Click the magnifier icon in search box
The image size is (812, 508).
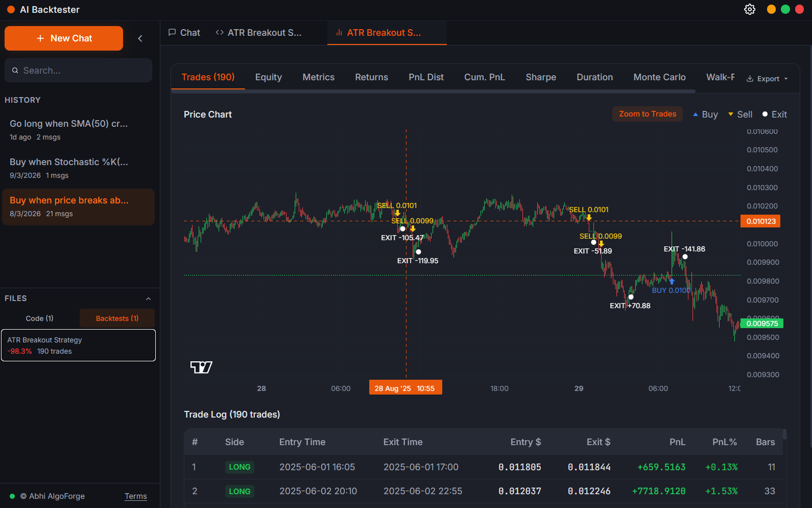point(15,71)
